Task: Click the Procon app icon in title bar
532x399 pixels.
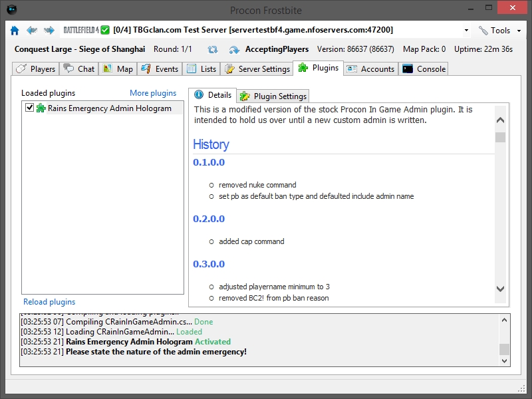Action: pyautogui.click(x=12, y=9)
